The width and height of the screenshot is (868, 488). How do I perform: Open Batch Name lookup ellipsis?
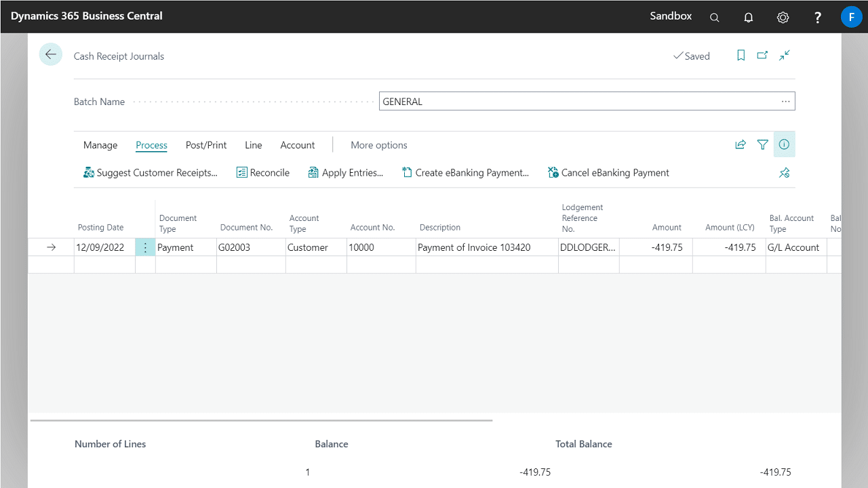(x=785, y=102)
